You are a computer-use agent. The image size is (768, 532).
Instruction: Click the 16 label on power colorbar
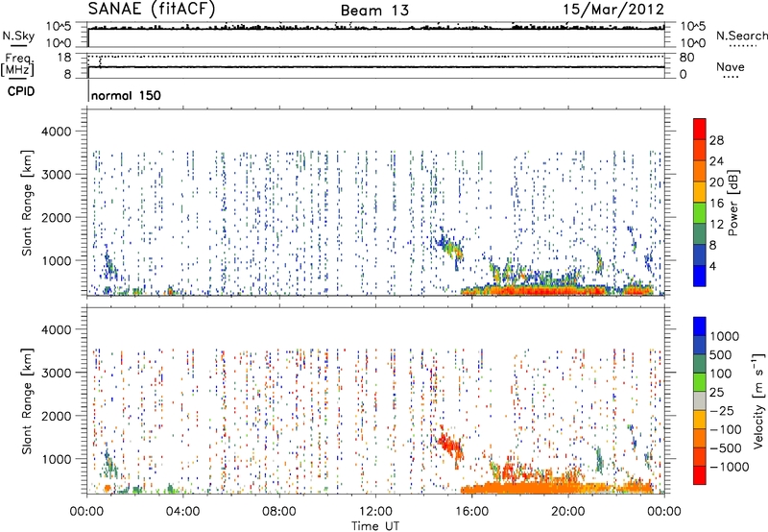[x=716, y=204]
